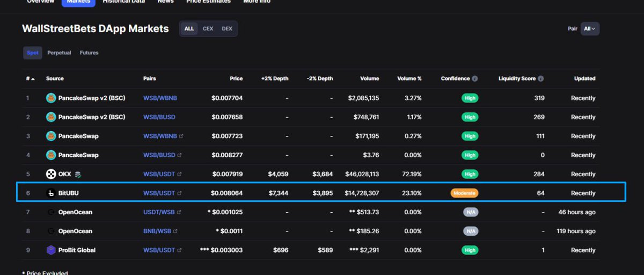Click the $46,028,113 volume value
The height and width of the screenshot is (275, 644).
click(x=362, y=174)
